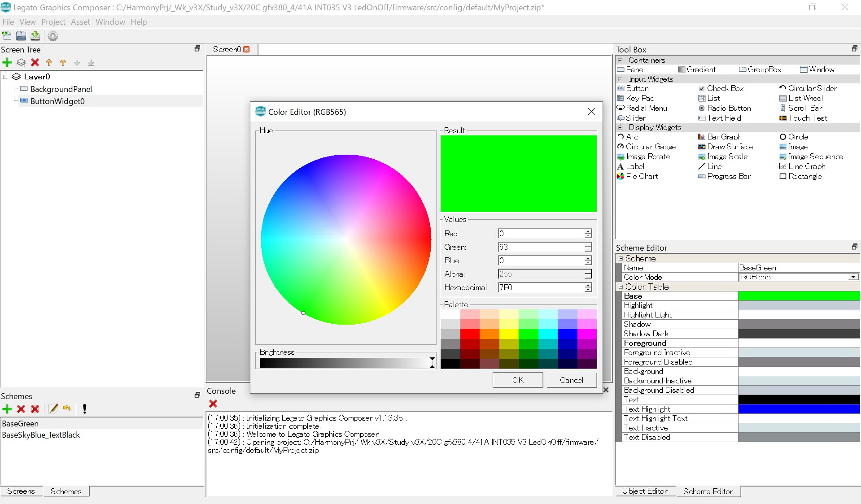Cancel the Color Editor dialog

pyautogui.click(x=571, y=380)
